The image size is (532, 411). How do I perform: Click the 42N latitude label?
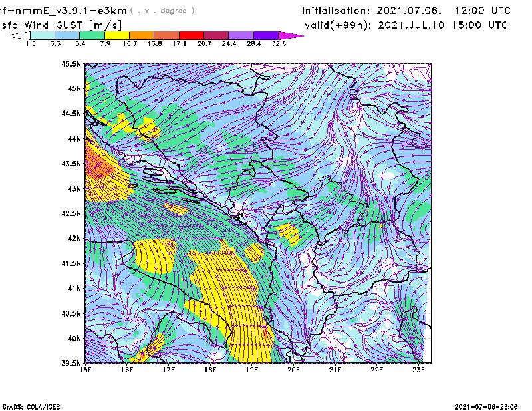pos(74,238)
